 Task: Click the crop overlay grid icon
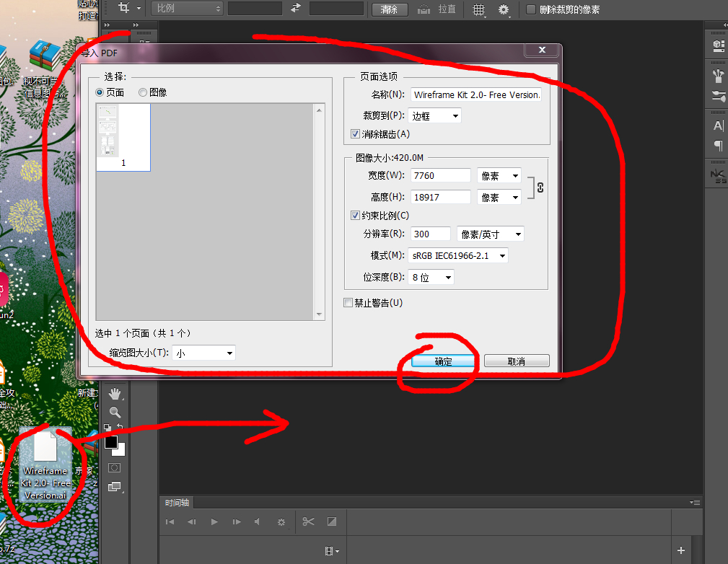(x=478, y=9)
